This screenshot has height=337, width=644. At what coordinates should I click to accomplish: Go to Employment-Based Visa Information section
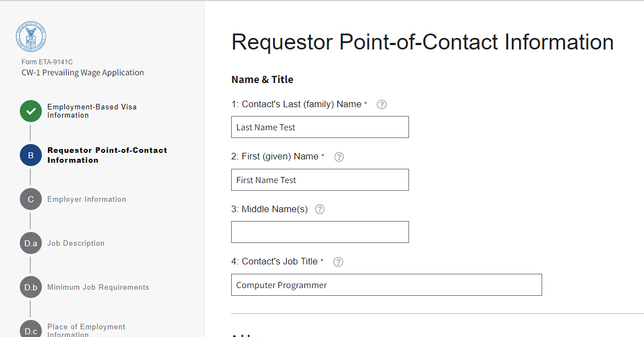[x=91, y=111]
